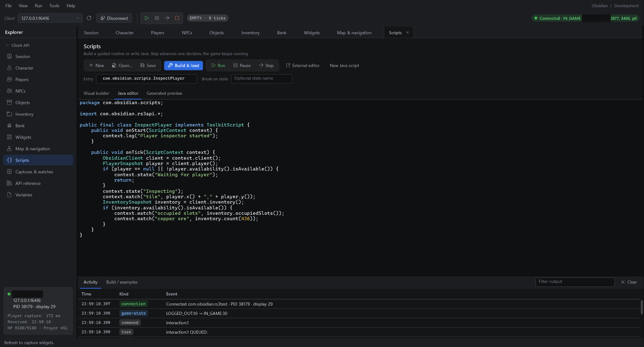Click the activity log scrollbar
This screenshot has width=644, height=347.
click(642, 307)
